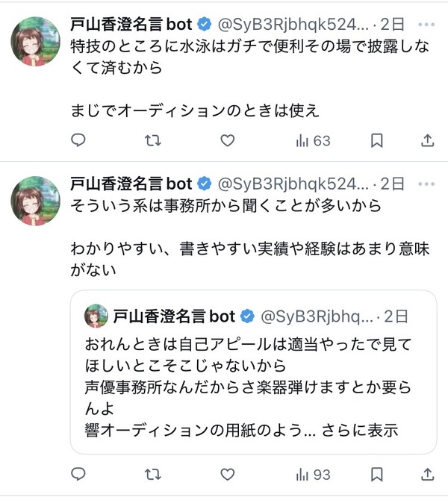Screen dimensions: 448x503
Task: Open avatar picture of the first tweet
Action: click(35, 41)
